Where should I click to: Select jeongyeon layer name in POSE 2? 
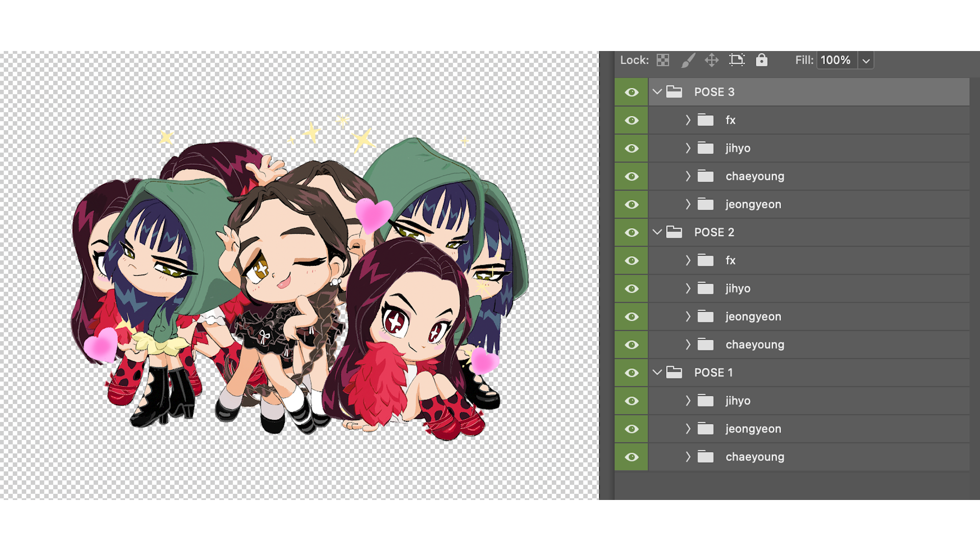tap(753, 317)
